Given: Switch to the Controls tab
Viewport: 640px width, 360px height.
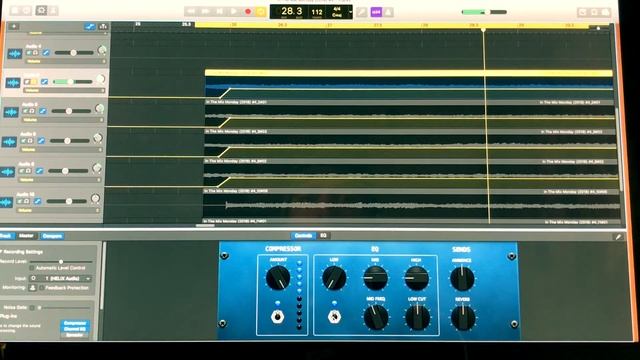Looking at the screenshot, I should coord(303,236).
